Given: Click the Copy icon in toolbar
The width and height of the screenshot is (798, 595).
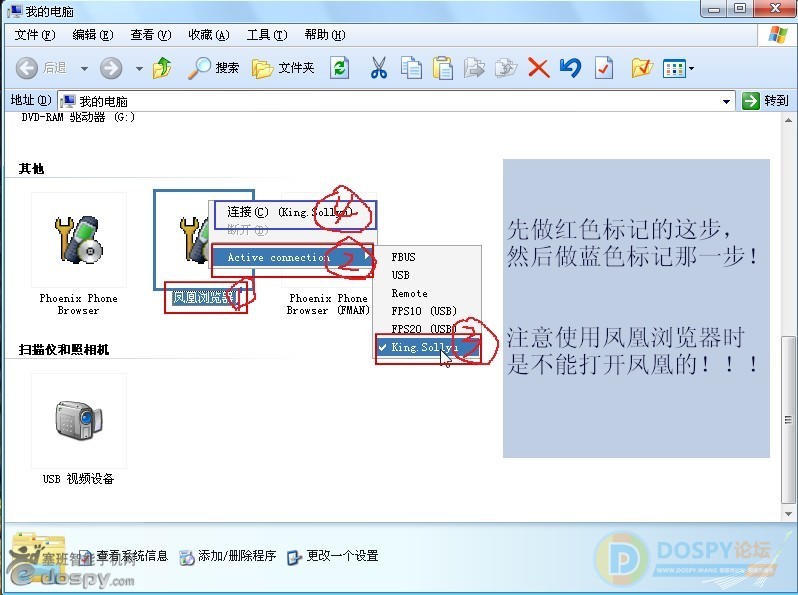Looking at the screenshot, I should 411,68.
